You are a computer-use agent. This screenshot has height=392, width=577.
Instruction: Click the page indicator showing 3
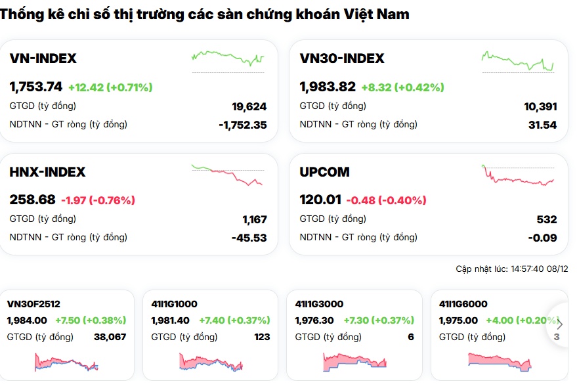(555, 336)
